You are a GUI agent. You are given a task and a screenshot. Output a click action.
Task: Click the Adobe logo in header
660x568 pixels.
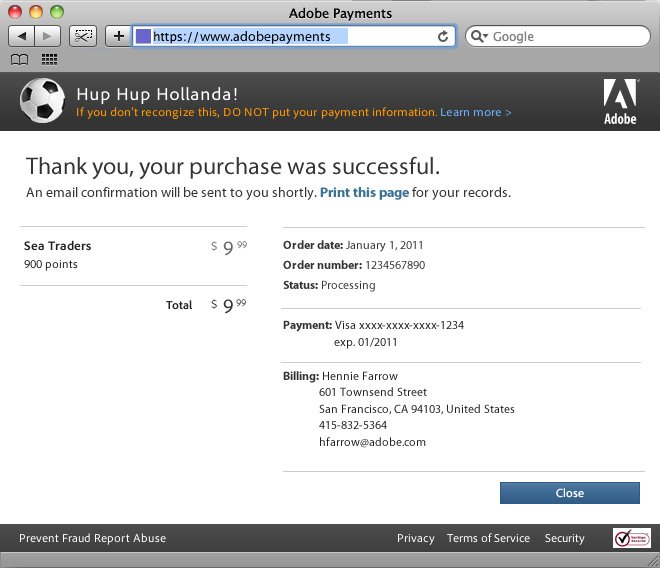620,102
